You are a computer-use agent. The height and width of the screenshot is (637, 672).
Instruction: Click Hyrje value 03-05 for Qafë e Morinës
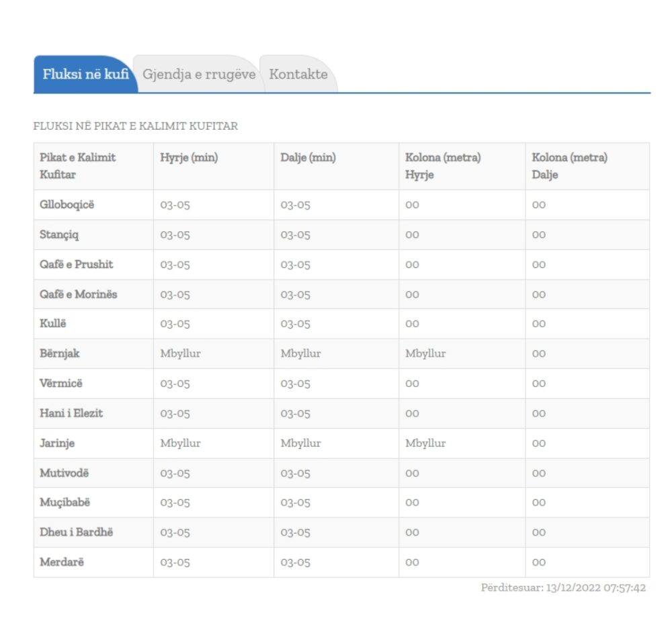(175, 295)
